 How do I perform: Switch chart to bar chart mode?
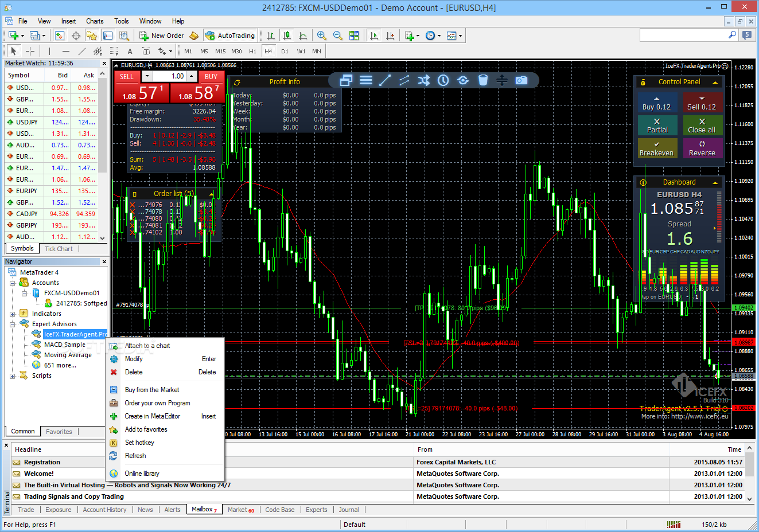(271, 36)
